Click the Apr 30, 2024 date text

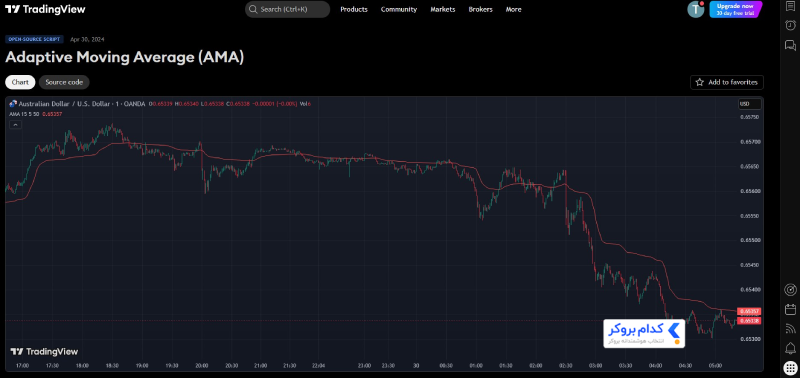click(87, 39)
